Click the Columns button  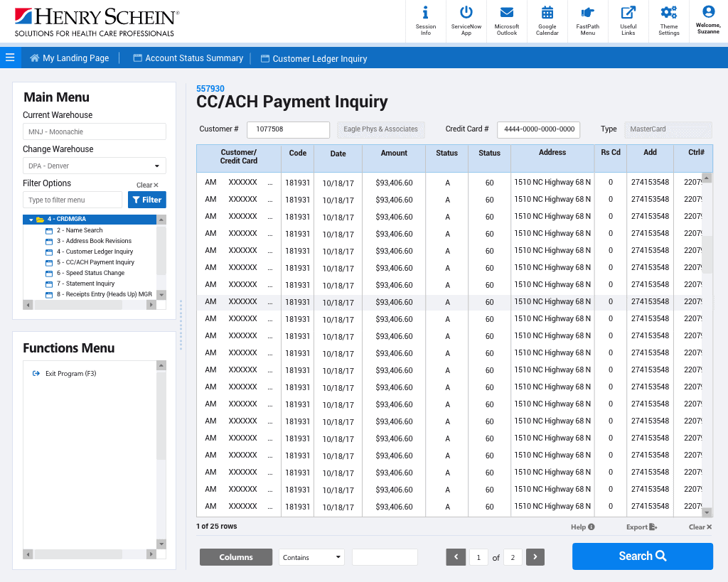pos(236,557)
